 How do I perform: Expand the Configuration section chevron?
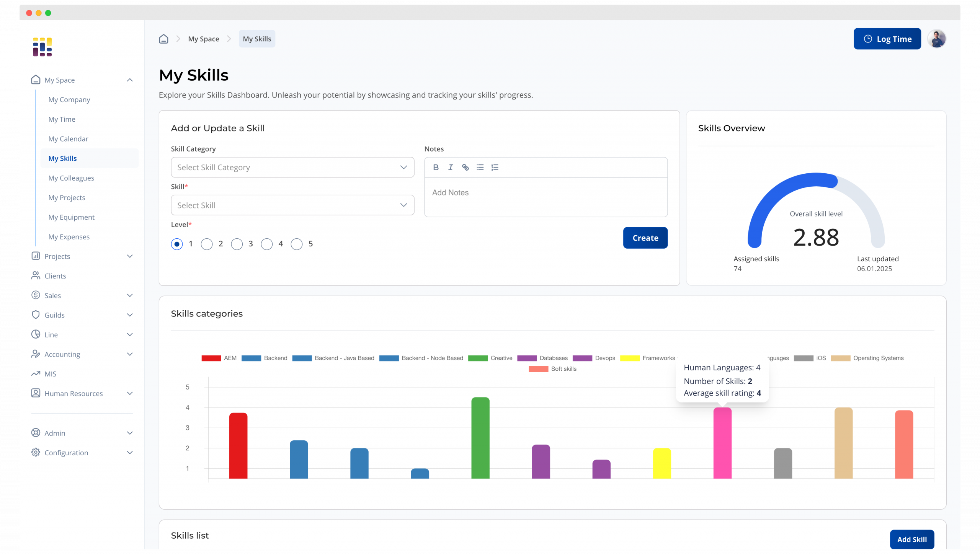coord(130,452)
